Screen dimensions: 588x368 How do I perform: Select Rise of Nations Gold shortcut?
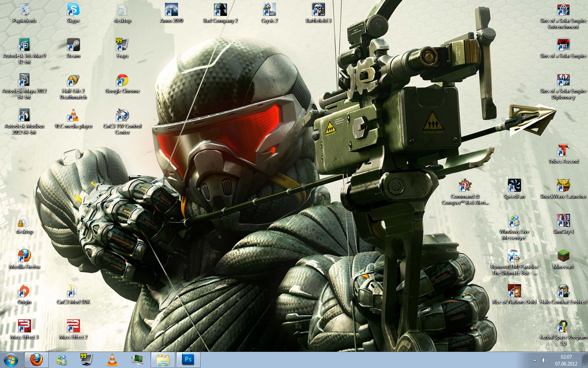pyautogui.click(x=514, y=294)
